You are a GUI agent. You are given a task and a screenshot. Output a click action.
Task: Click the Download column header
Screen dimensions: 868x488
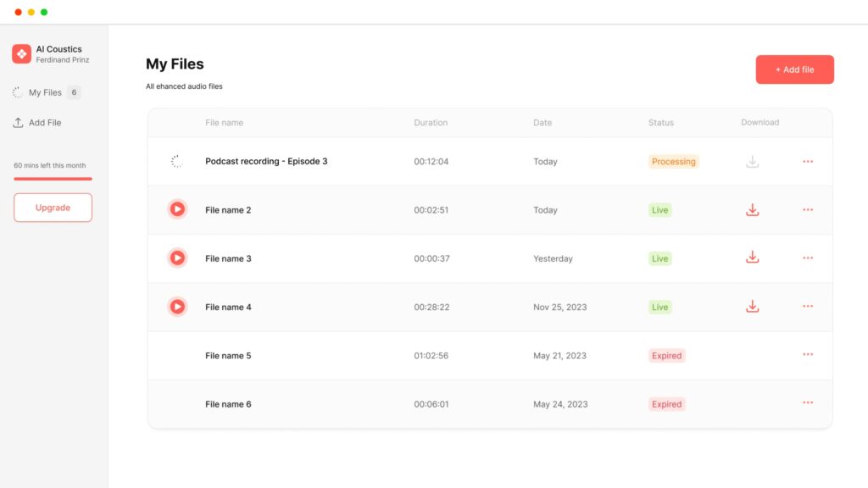point(760,122)
